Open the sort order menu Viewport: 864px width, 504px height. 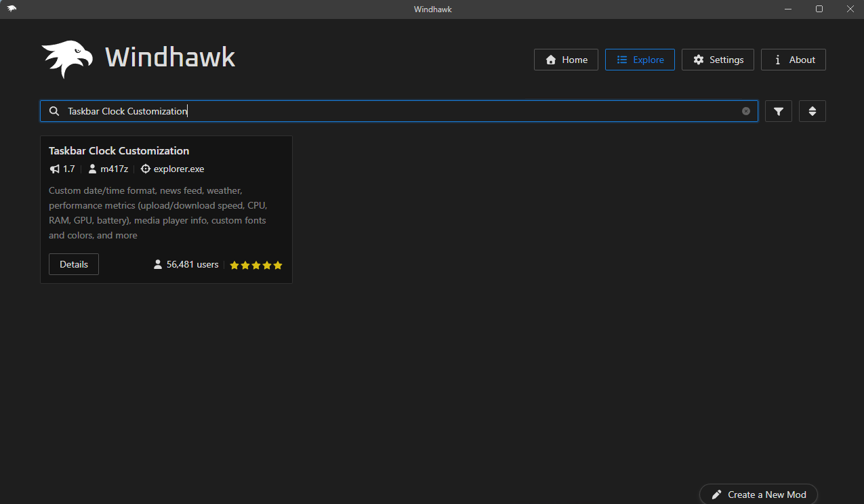(x=812, y=111)
